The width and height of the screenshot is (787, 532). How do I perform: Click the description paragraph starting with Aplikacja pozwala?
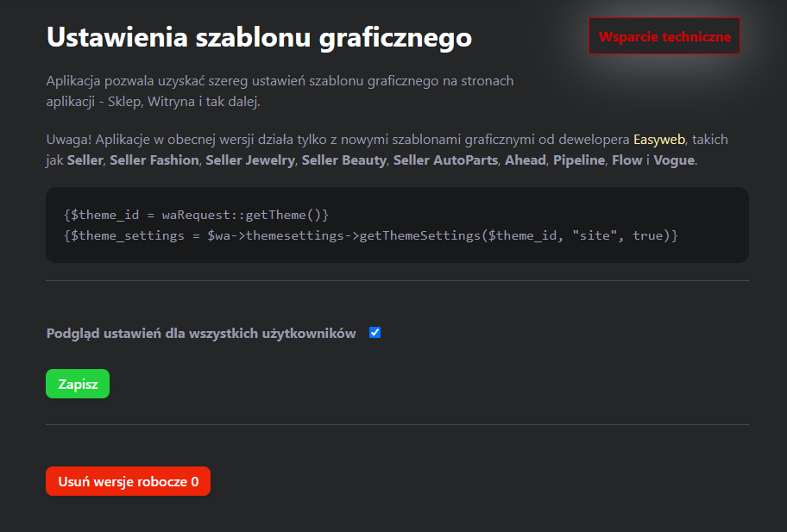(280, 91)
